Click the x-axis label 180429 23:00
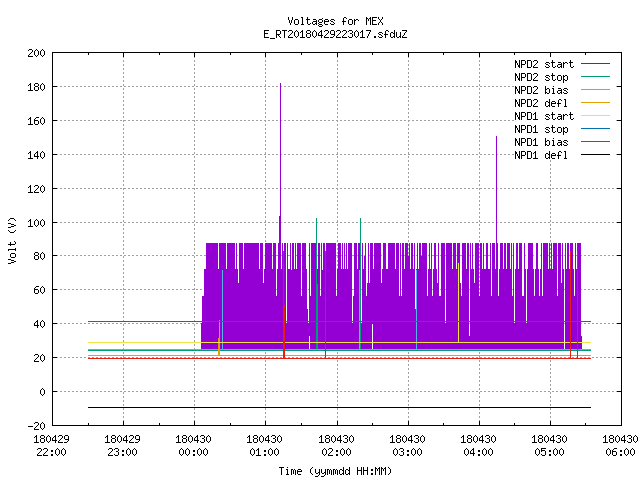 click(122, 446)
